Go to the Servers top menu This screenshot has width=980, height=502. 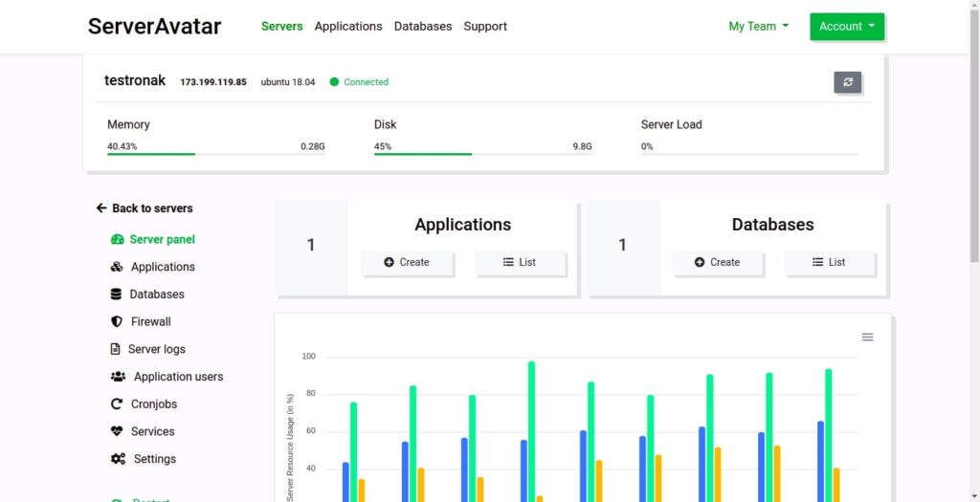pos(282,26)
